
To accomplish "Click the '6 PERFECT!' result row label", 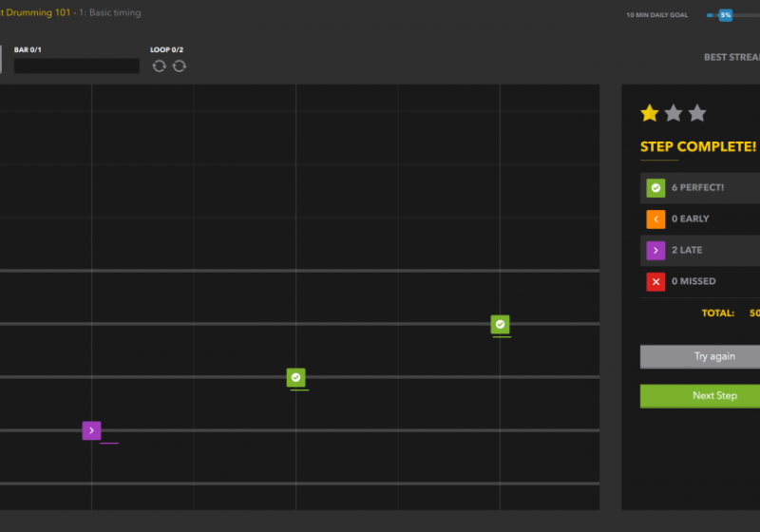I will point(697,188).
